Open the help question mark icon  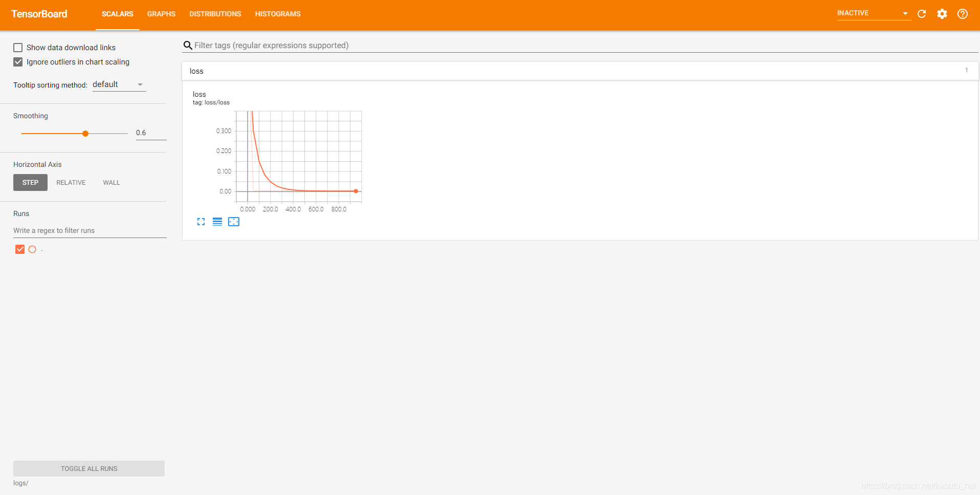963,14
